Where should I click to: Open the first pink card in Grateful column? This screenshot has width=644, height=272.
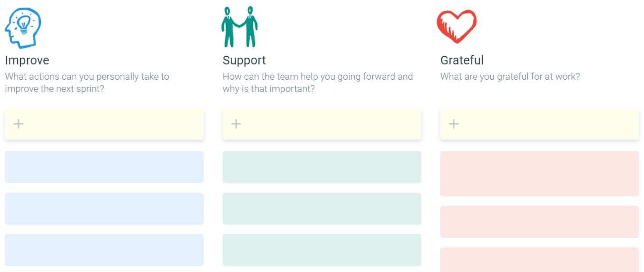[539, 174]
